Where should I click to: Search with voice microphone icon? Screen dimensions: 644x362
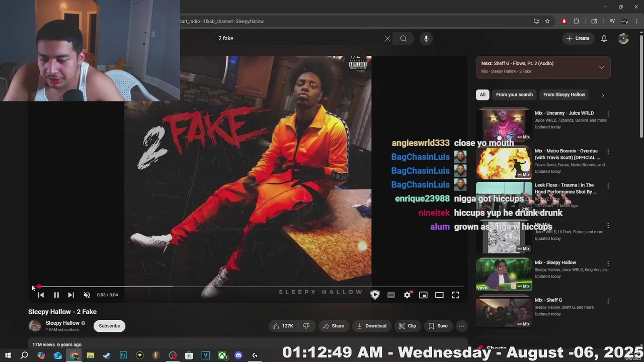coord(426,38)
